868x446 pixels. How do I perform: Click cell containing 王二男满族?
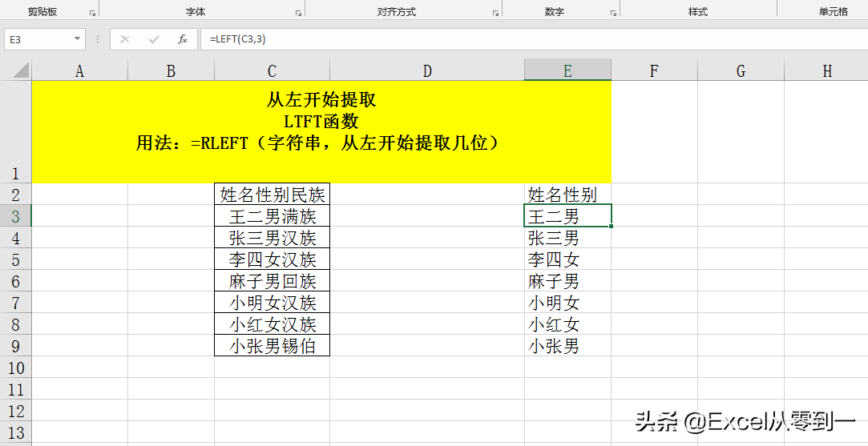[x=272, y=216]
